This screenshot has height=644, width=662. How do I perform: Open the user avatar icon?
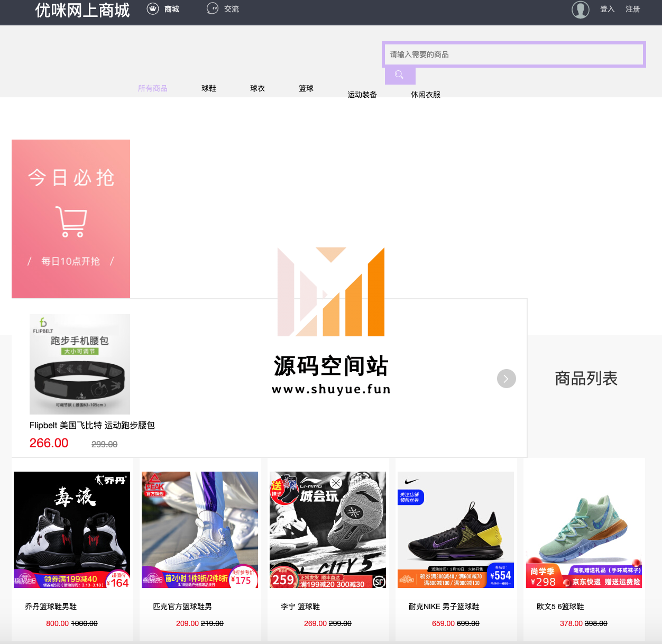click(581, 10)
